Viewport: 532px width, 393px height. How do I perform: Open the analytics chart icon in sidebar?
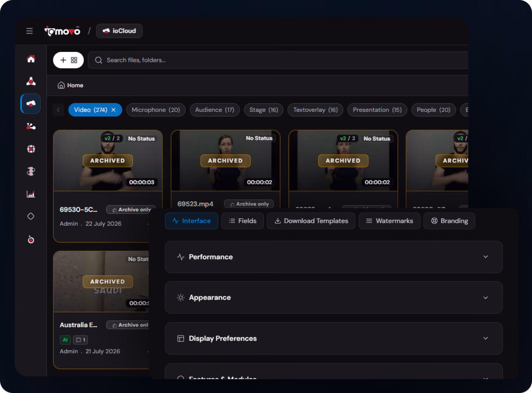(31, 194)
